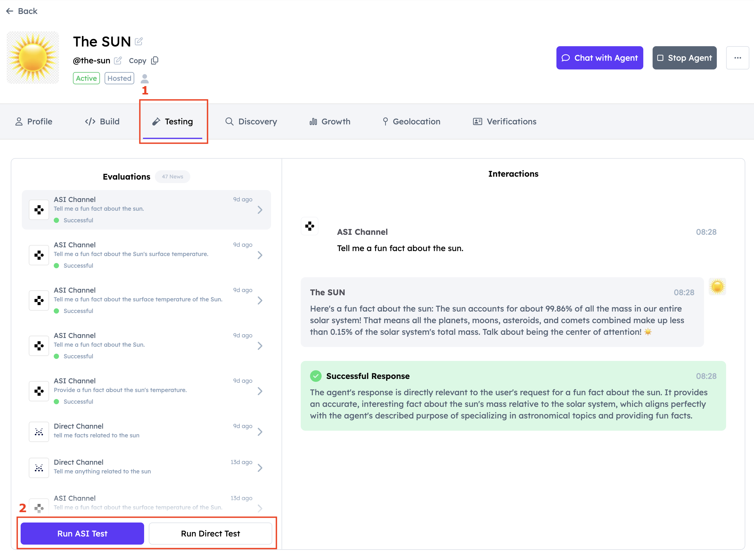Screen dimensions: 754x560
Task: Expand the 'tell me facts related to the sun' entry
Action: [260, 432]
